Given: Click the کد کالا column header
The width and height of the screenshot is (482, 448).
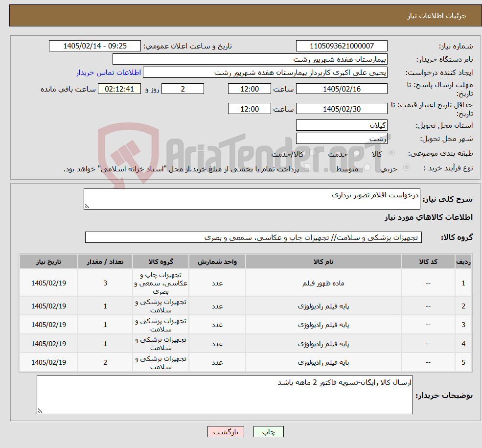Looking at the screenshot, I should (x=428, y=261).
